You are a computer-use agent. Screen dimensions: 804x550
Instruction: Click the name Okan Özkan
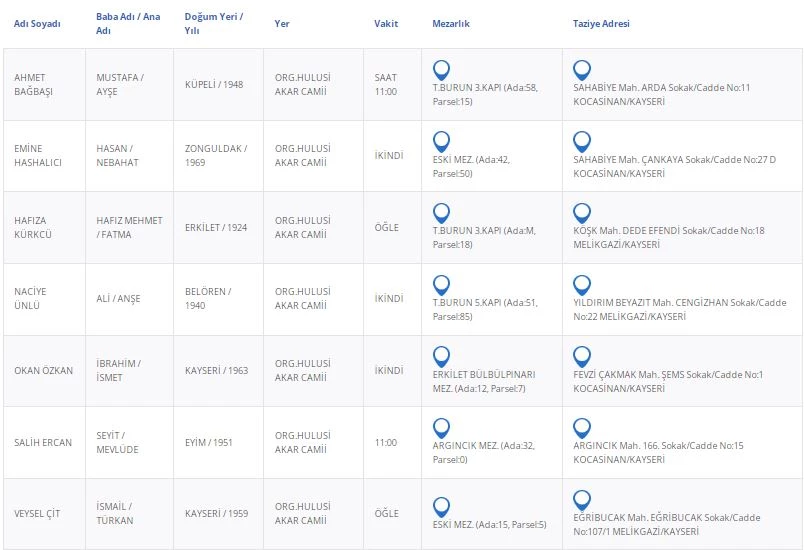(44, 370)
